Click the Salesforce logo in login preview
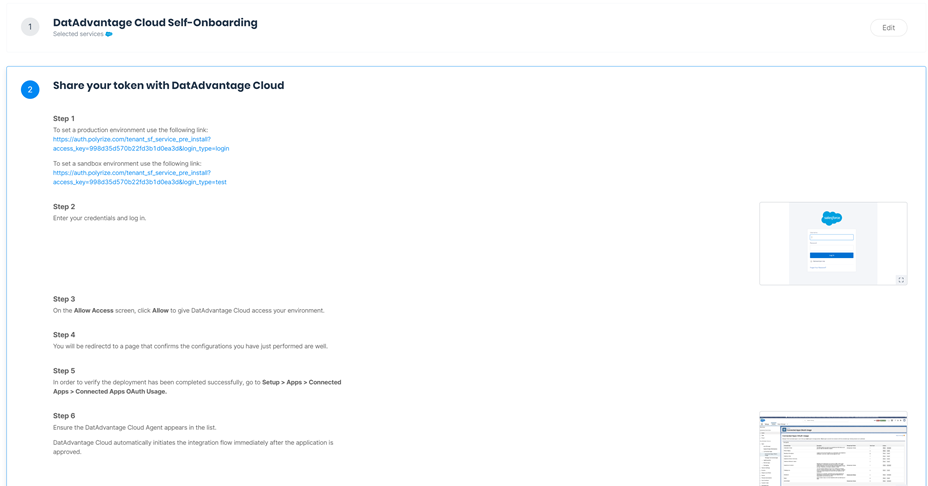The height and width of the screenshot is (486, 928). coord(831,218)
